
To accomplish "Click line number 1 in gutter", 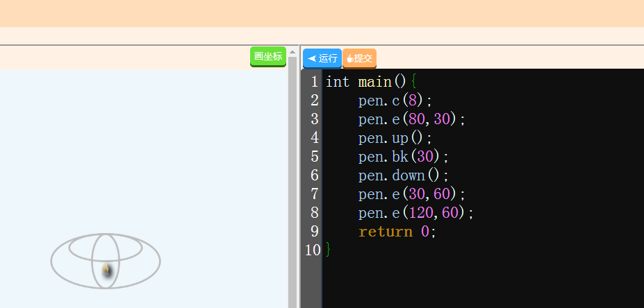I will 314,82.
